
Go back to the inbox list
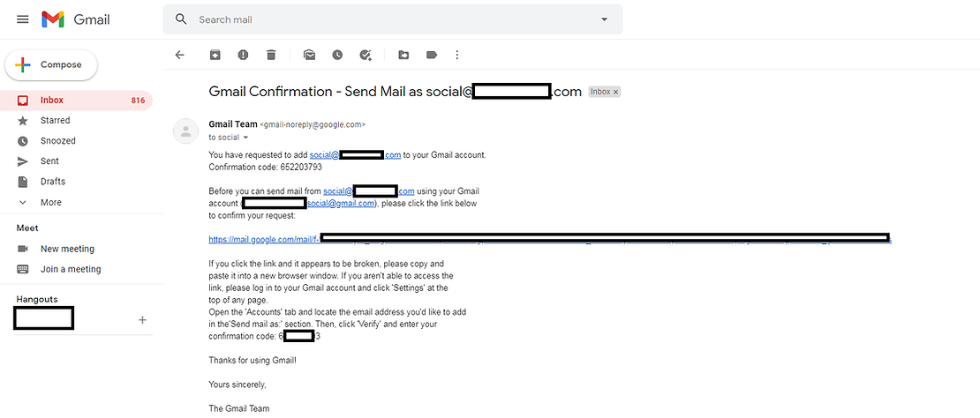point(180,55)
